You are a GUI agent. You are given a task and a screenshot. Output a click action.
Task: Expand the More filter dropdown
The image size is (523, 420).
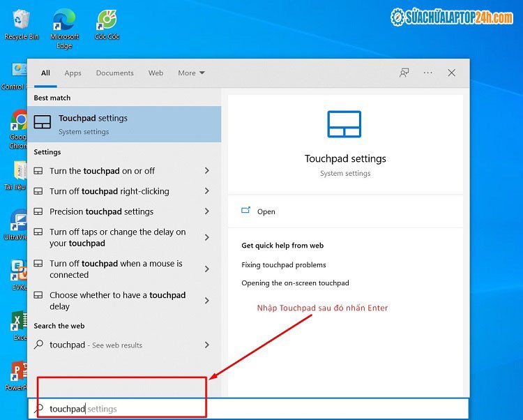(191, 73)
